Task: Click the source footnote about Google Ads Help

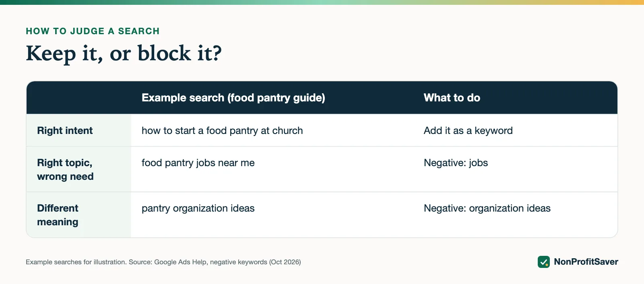Action: [163, 262]
